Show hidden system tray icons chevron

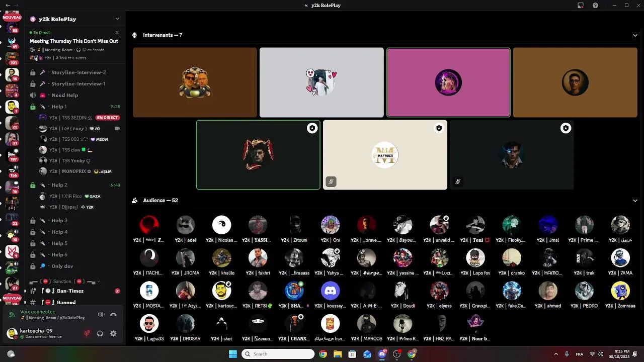(555, 354)
